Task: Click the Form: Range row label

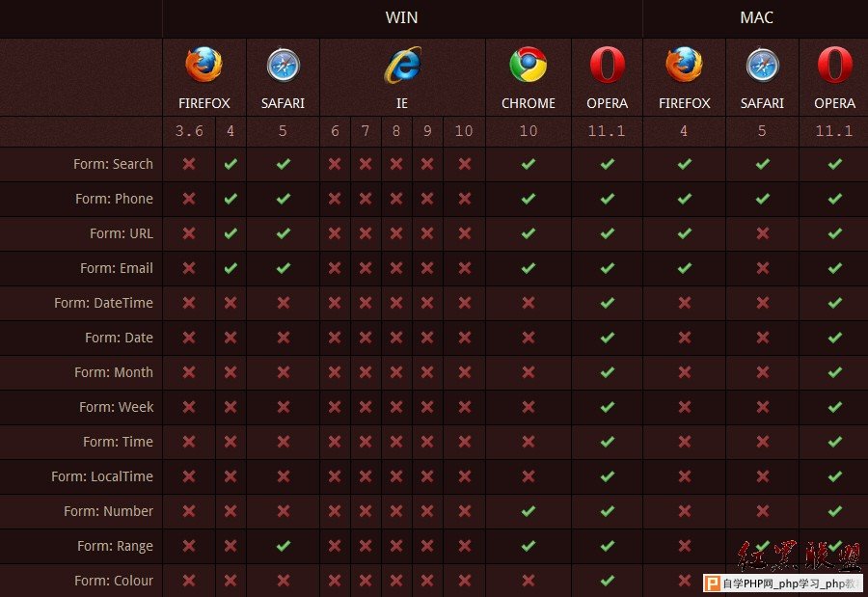Action: pyautogui.click(x=115, y=546)
